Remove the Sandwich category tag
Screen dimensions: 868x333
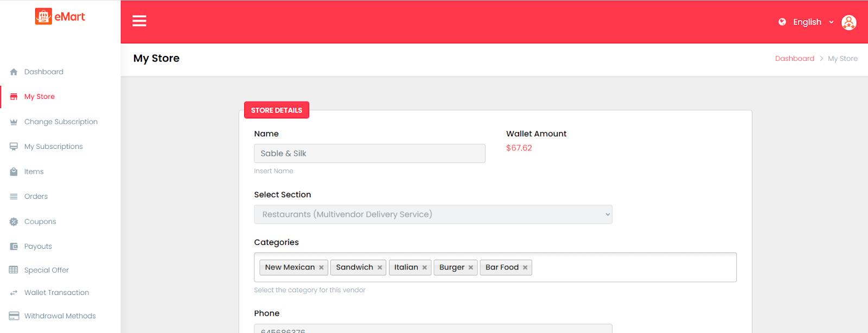[x=380, y=267]
